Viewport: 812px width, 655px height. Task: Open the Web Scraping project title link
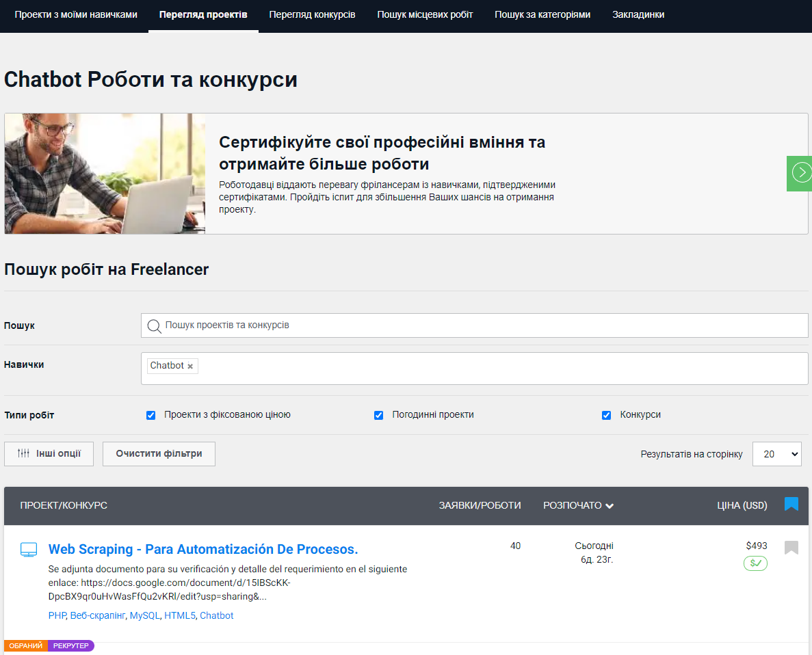pyautogui.click(x=203, y=549)
